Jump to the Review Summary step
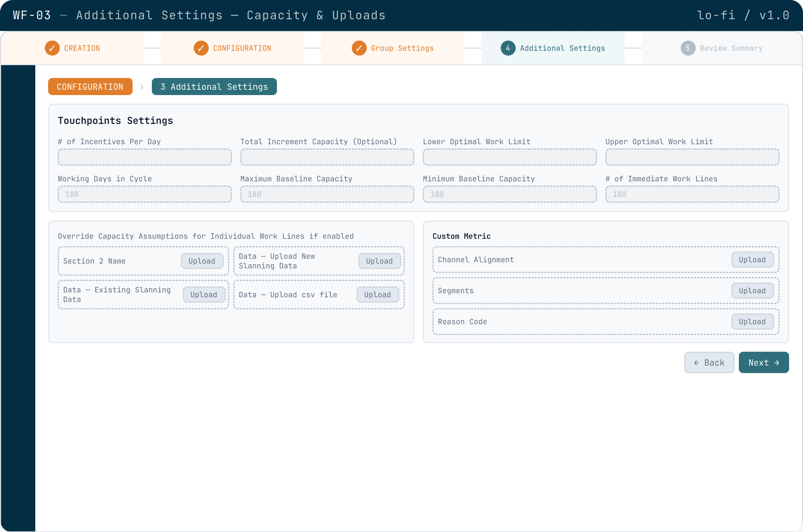This screenshot has height=532, width=803. click(x=722, y=48)
